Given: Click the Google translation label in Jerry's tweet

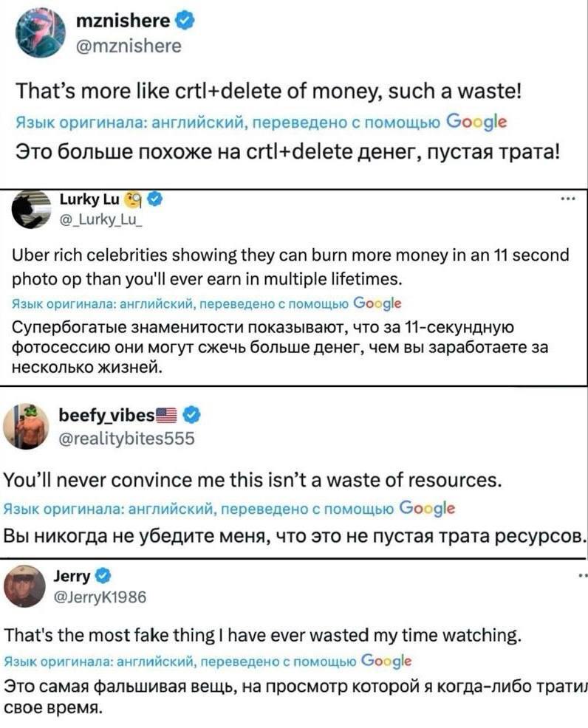Looking at the screenshot, I should (388, 660).
